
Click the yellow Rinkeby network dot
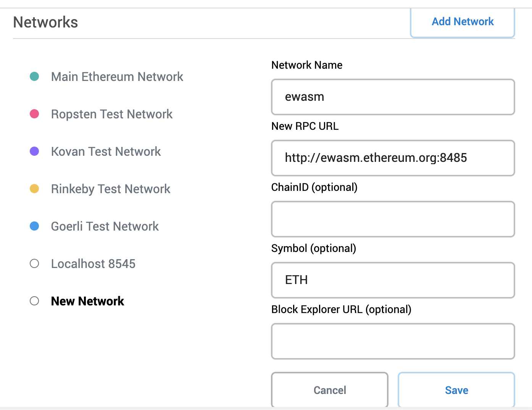(x=34, y=189)
